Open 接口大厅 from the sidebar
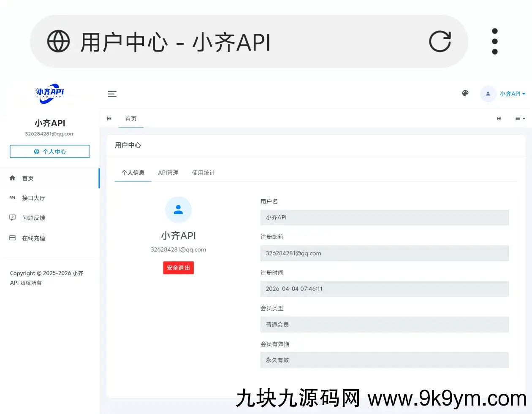 33,198
